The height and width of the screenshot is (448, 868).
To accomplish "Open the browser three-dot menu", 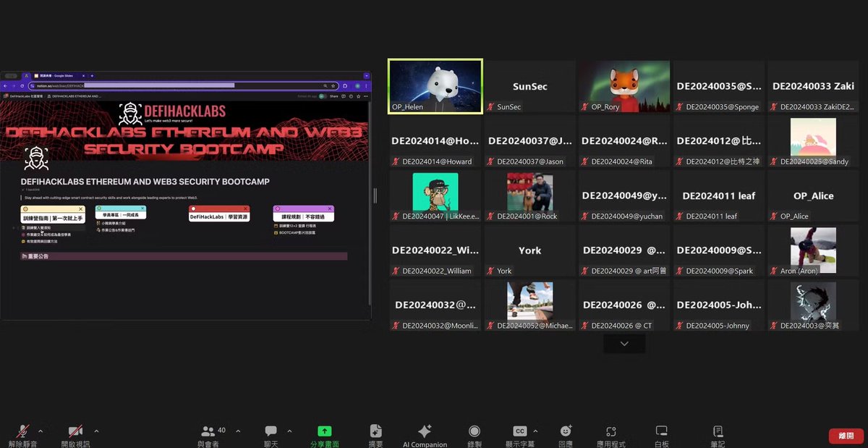I will pyautogui.click(x=367, y=85).
